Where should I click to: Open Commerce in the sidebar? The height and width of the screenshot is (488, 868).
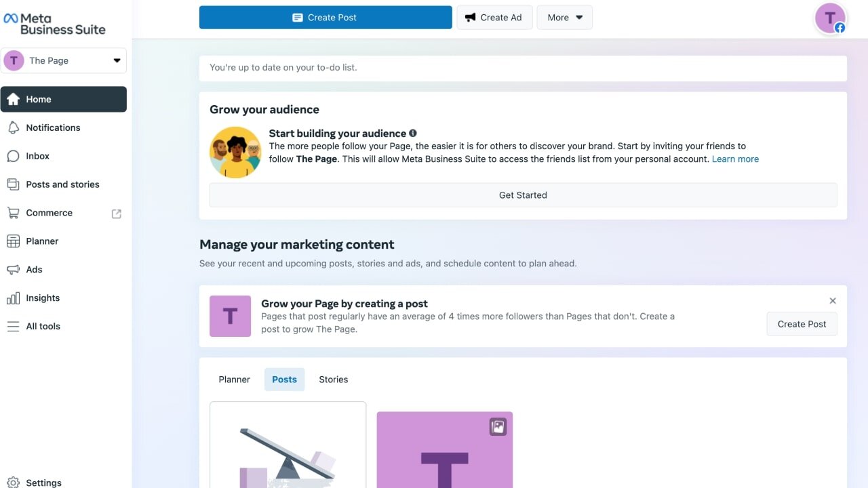tap(64, 213)
